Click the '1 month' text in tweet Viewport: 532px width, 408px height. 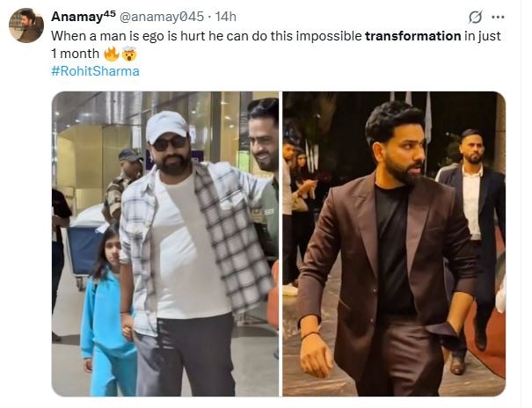tap(75, 54)
